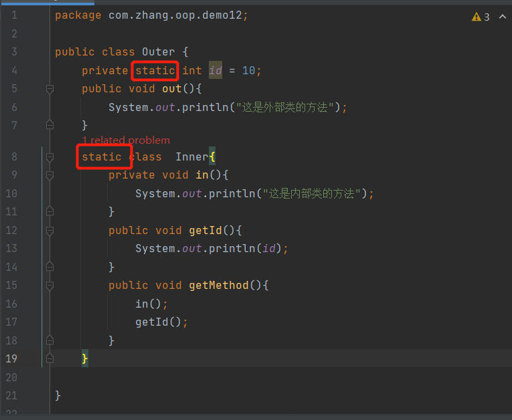
Task: Click highlighted closing brace on line 19
Action: 85,358
